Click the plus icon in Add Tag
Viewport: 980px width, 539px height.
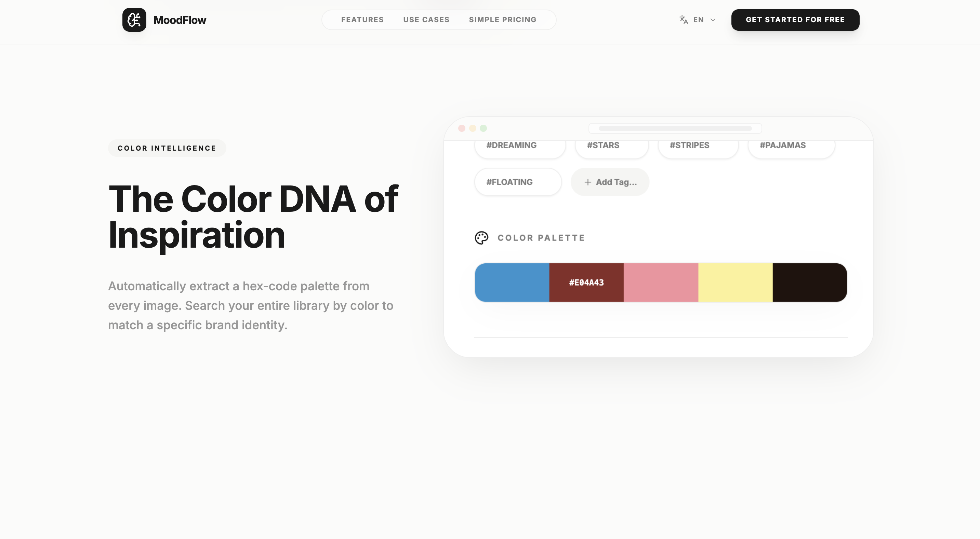click(x=588, y=182)
